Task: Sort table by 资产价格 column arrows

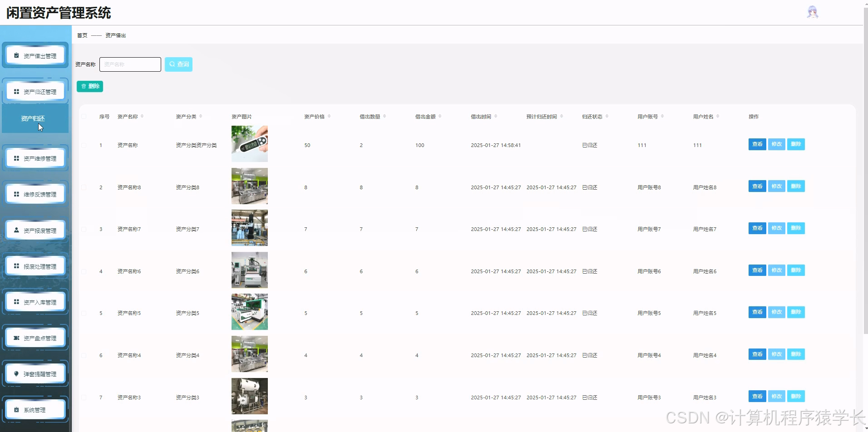Action: [329, 117]
